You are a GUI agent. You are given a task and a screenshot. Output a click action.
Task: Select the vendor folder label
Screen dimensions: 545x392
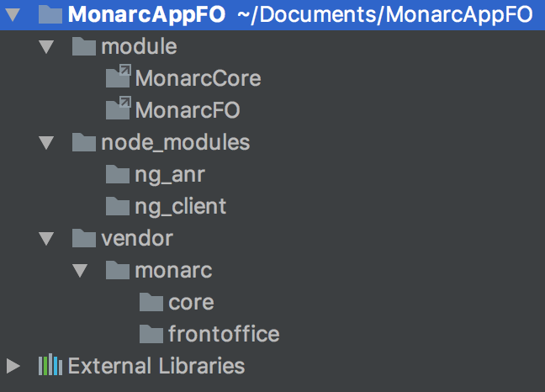(x=137, y=238)
